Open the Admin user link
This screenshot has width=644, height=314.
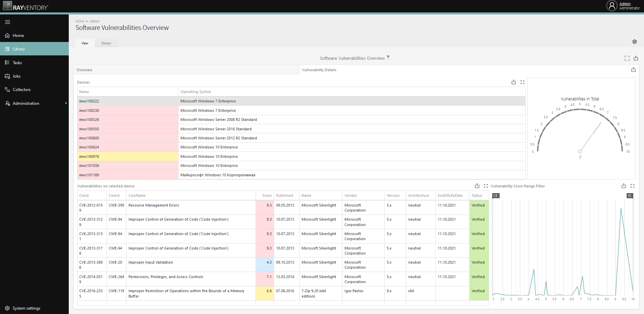[x=625, y=4]
